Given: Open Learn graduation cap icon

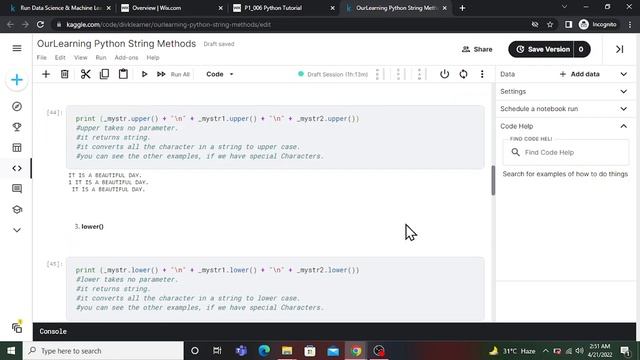Looking at the screenshot, I should [17, 209].
